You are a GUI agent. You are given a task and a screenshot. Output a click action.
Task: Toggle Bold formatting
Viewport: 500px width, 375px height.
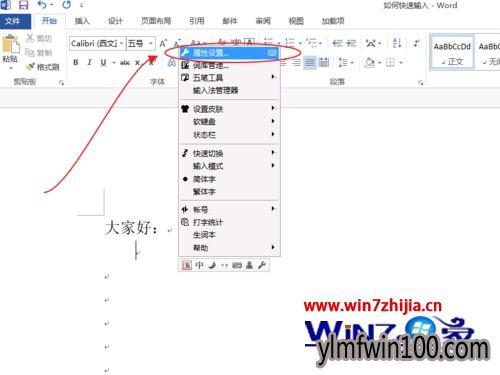tap(76, 62)
